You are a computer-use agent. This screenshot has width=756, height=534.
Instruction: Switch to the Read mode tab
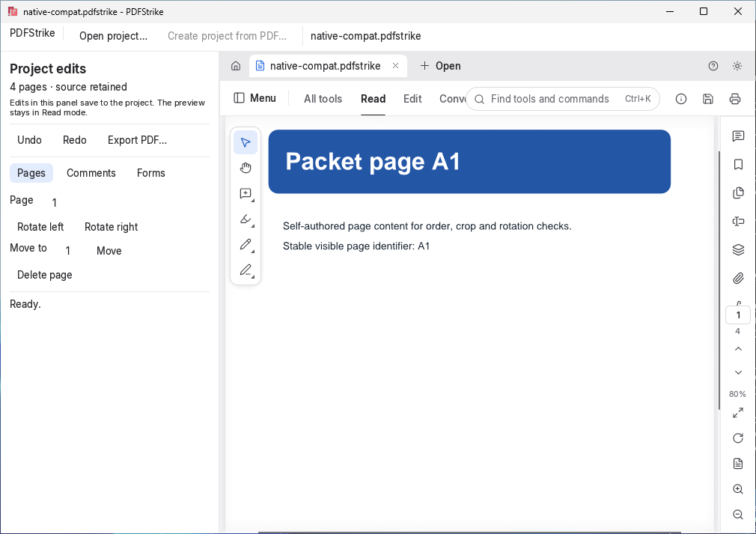click(x=374, y=99)
